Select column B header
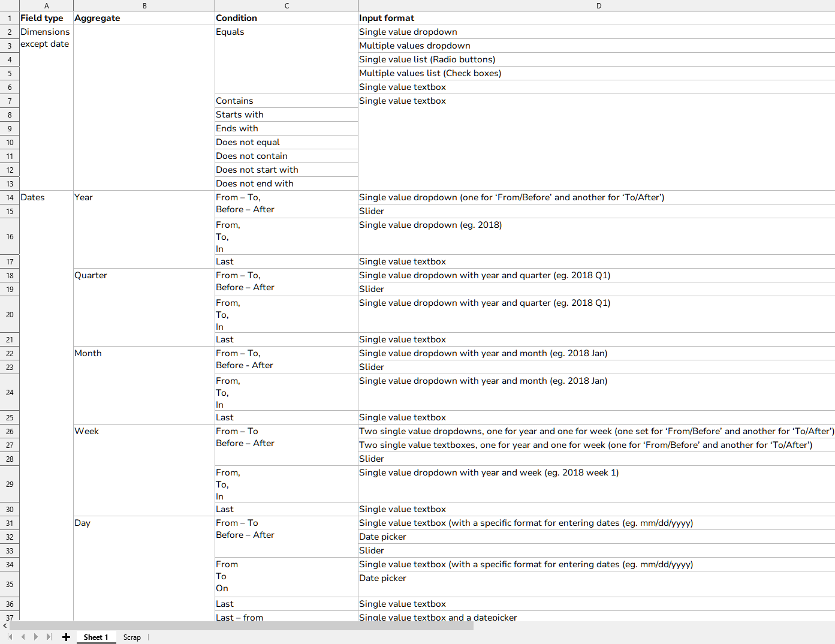Viewport: 835px width, 644px height. 144,5
